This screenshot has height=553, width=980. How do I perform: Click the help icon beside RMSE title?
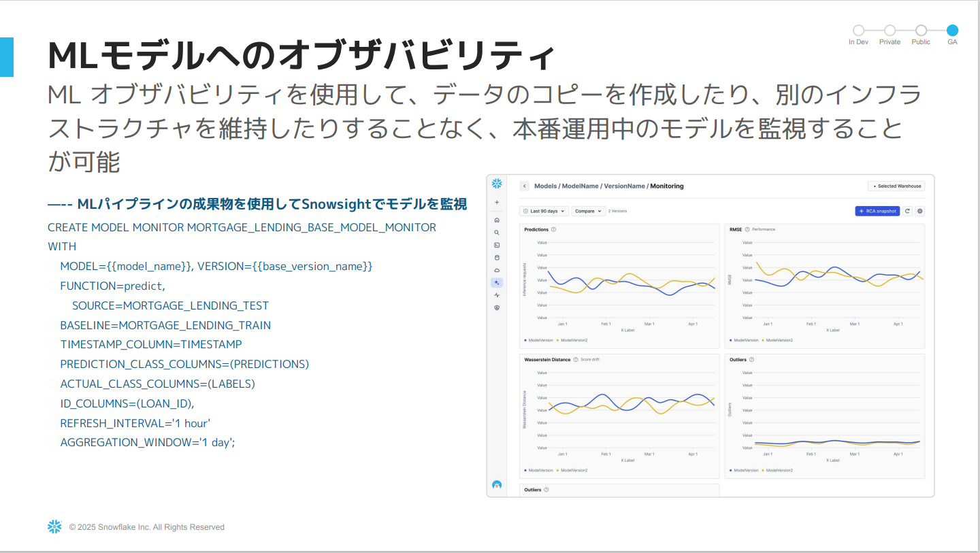click(x=747, y=230)
